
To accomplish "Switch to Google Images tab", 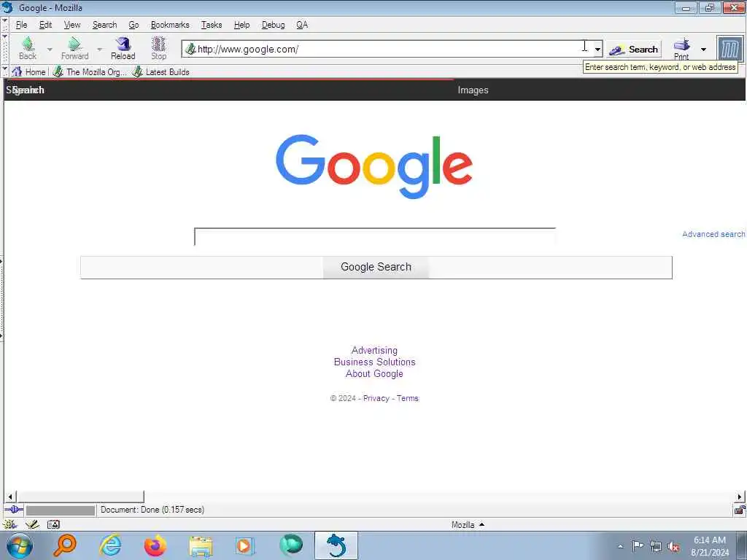I will click(473, 90).
